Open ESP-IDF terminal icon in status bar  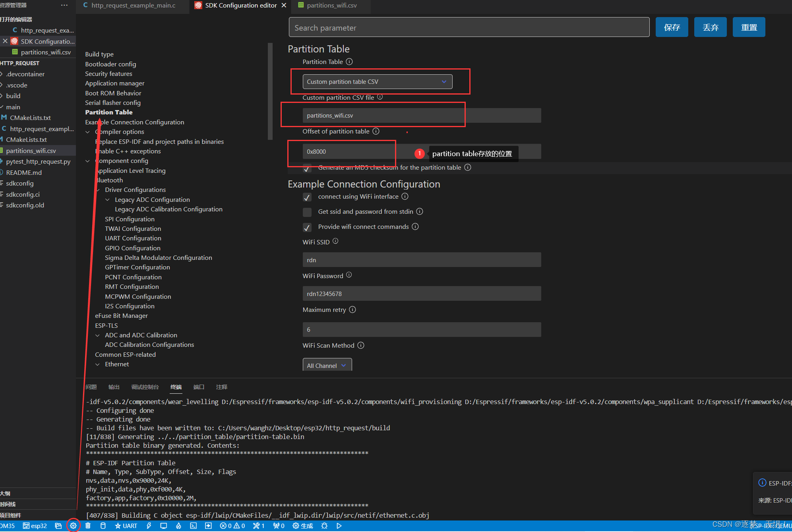(x=193, y=526)
